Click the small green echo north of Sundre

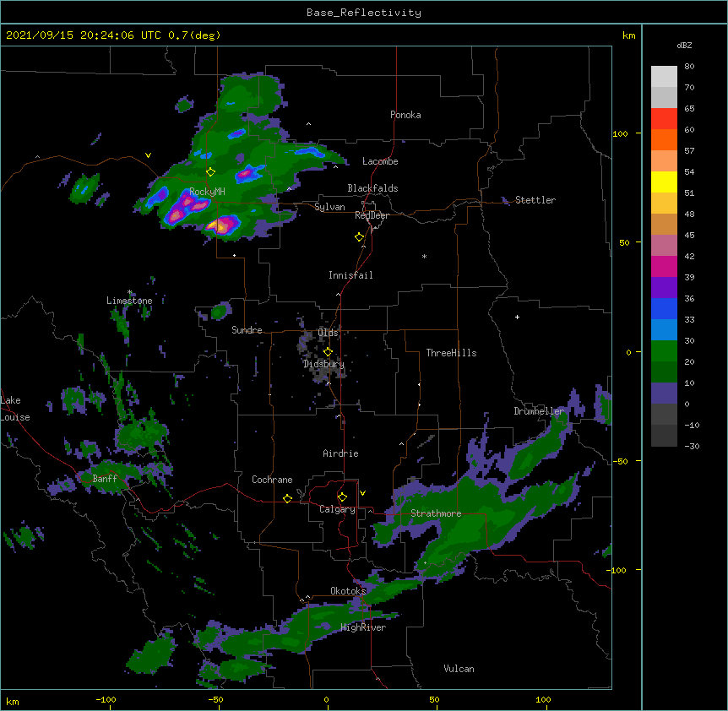pyautogui.click(x=219, y=312)
